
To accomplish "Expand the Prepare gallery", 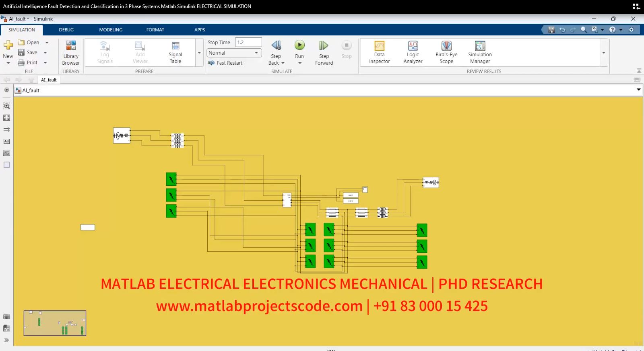I will tap(199, 53).
